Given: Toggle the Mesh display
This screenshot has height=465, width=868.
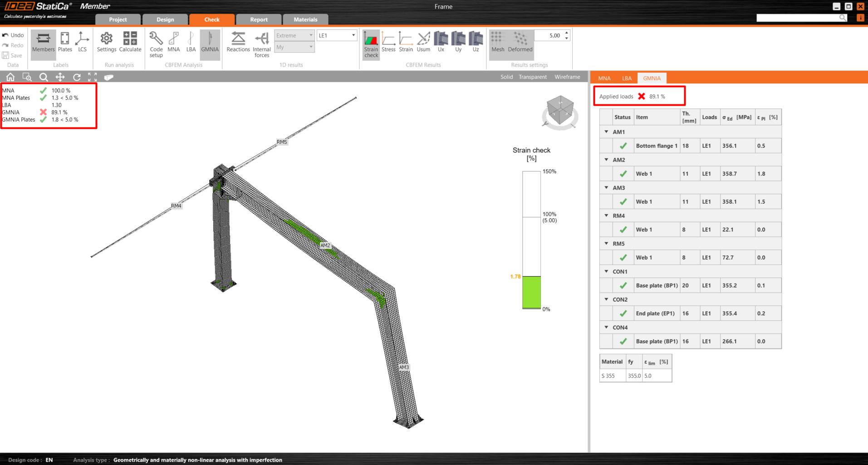Looking at the screenshot, I should click(x=498, y=42).
